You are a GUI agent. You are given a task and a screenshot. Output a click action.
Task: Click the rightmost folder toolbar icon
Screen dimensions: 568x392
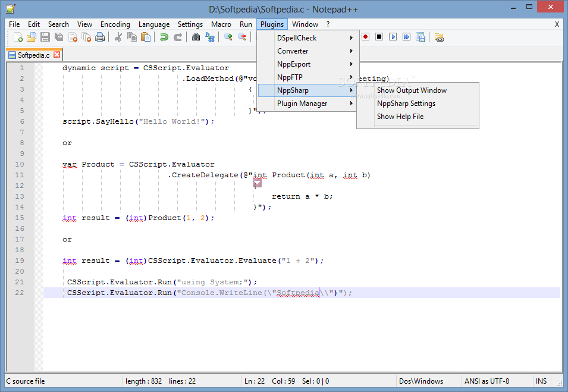click(439, 37)
